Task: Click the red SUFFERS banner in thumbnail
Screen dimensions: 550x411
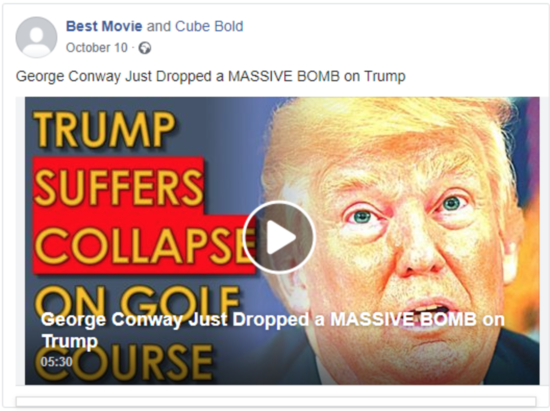Action: tap(118, 186)
